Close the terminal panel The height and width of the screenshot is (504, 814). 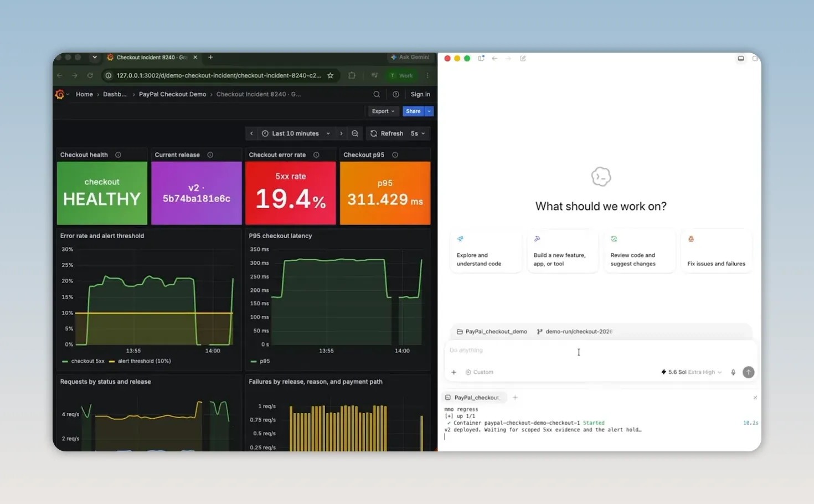[x=755, y=398]
